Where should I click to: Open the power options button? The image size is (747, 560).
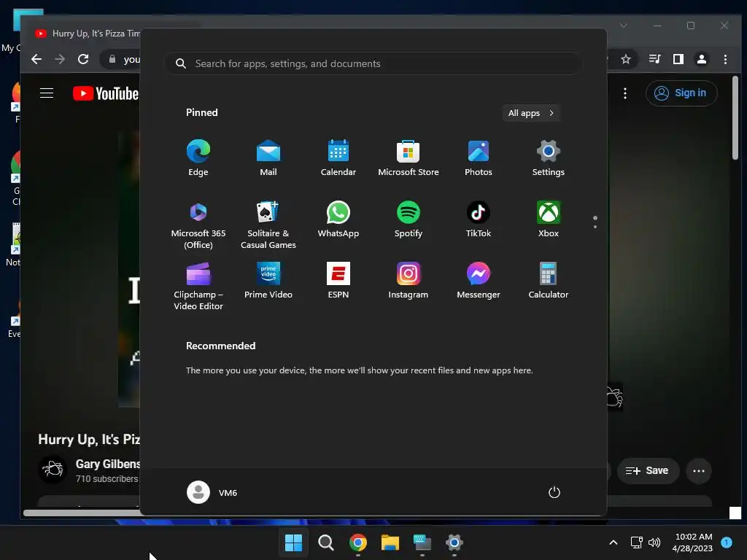pos(554,492)
